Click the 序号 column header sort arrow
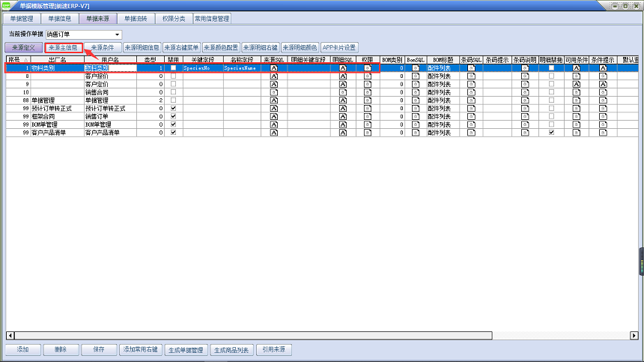The height and width of the screenshot is (362, 644). [26, 59]
